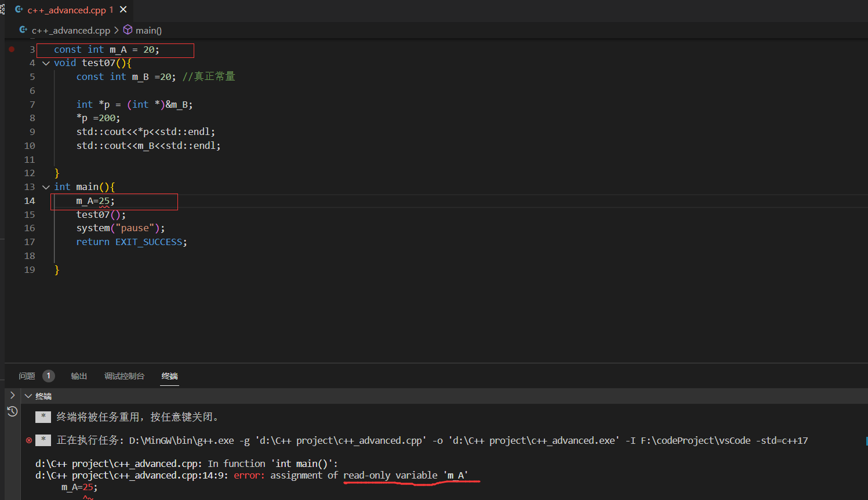Click the asterisk marker on executing task line
Image resolution: width=868 pixels, height=500 pixels.
click(43, 440)
